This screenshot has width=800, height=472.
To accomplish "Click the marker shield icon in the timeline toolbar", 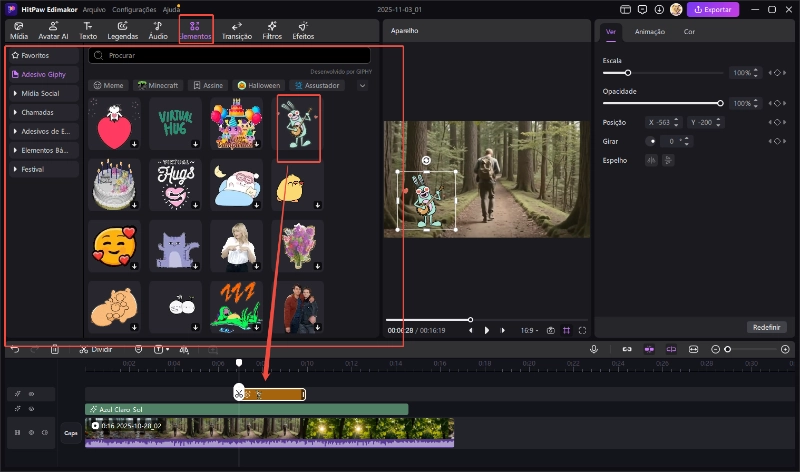I will (138, 350).
